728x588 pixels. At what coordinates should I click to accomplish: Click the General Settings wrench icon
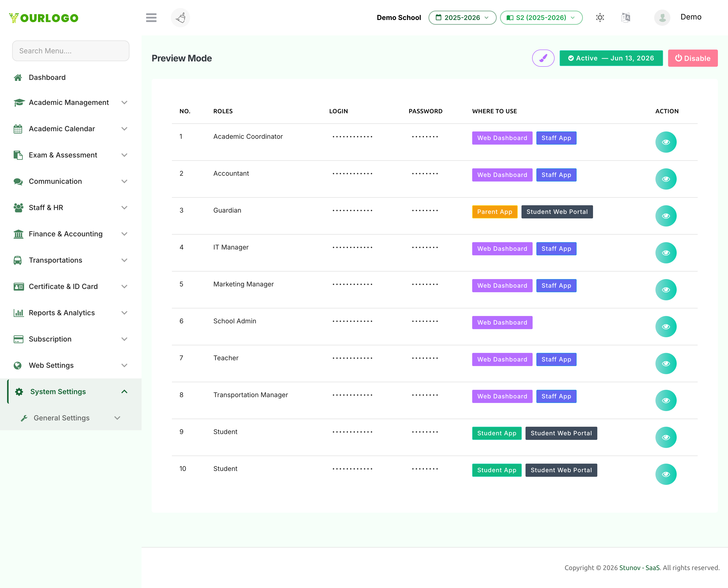pos(24,418)
